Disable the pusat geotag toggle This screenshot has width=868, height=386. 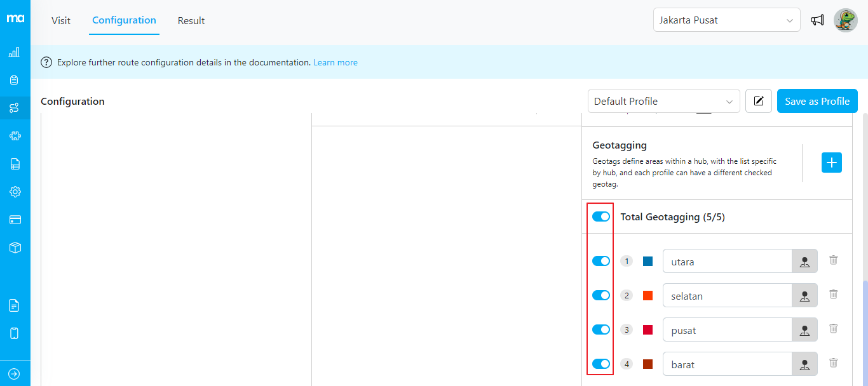(601, 329)
